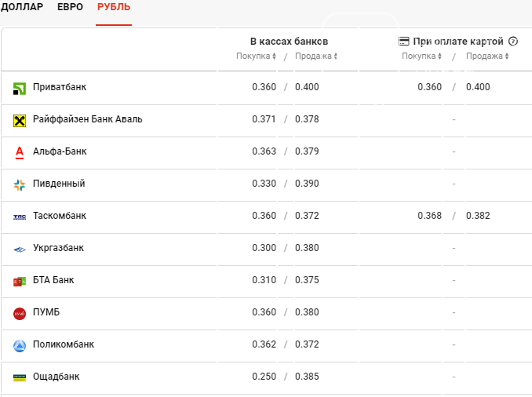Screen dimensions: 532x397
Task: Click the Ukrgasbank logo icon
Action: 20,249
